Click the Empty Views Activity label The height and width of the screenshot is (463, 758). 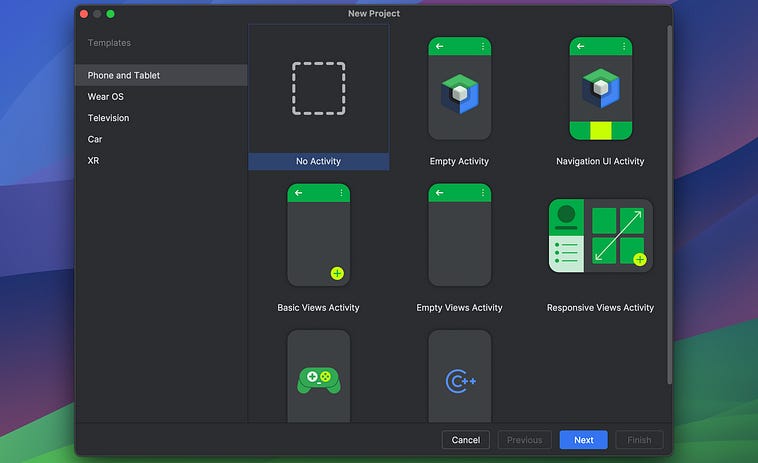[x=459, y=308]
